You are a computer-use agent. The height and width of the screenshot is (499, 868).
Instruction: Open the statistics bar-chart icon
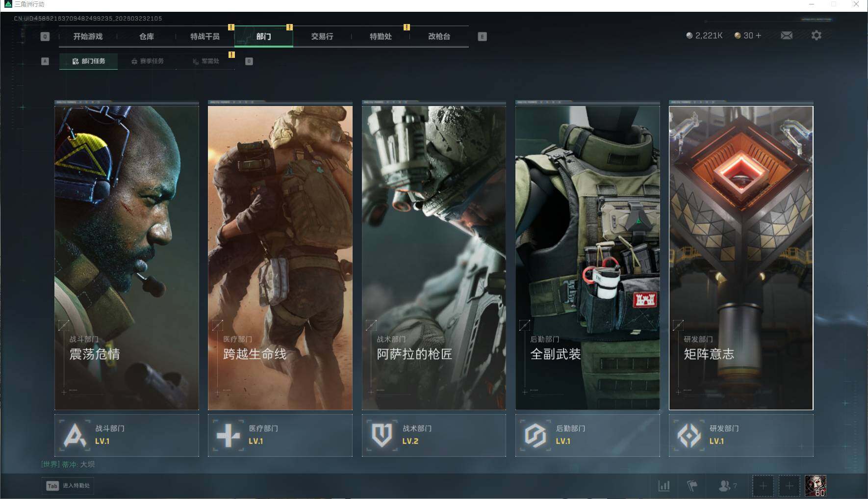coord(664,486)
